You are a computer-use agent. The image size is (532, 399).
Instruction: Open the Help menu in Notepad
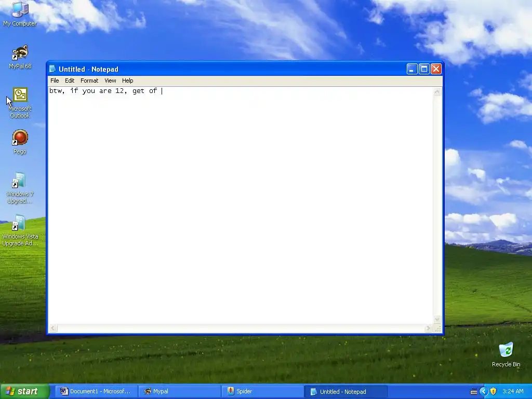coord(128,81)
